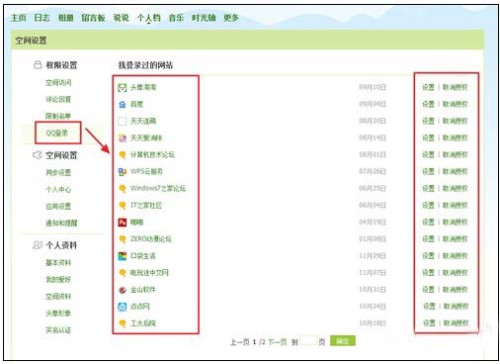Click the icon beside 空间设置 sidebar heading

(37, 155)
